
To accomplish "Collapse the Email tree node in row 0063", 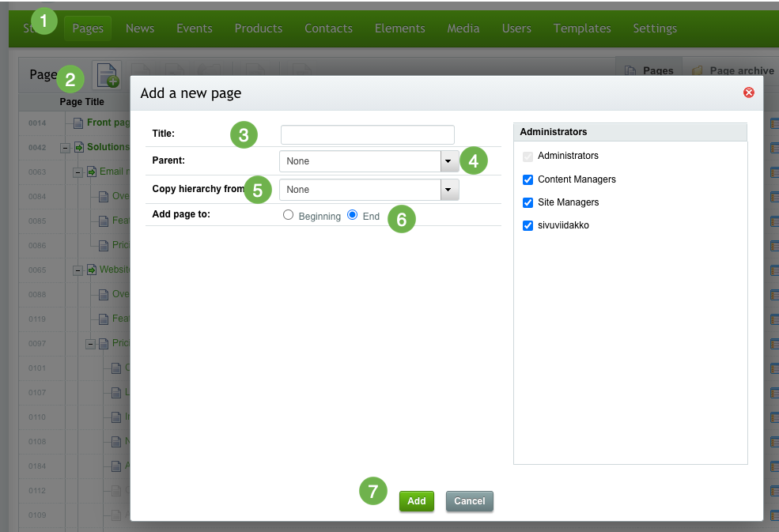I will pos(78,172).
